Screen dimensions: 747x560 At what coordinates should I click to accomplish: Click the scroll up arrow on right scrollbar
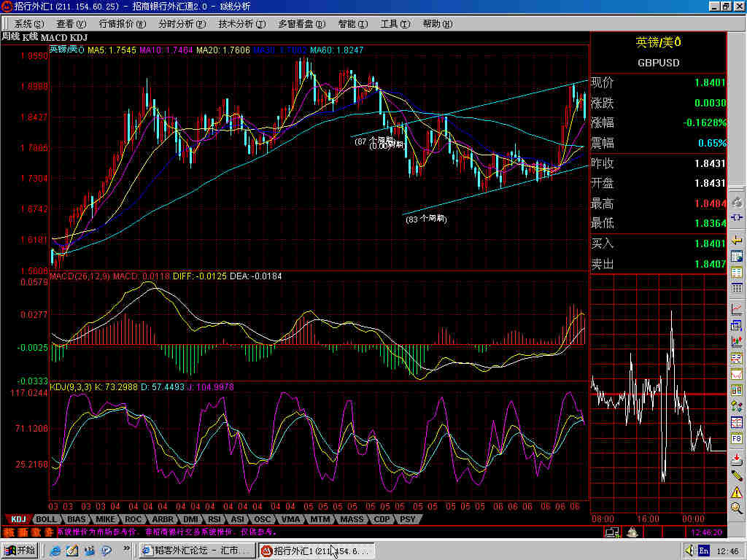click(x=737, y=36)
